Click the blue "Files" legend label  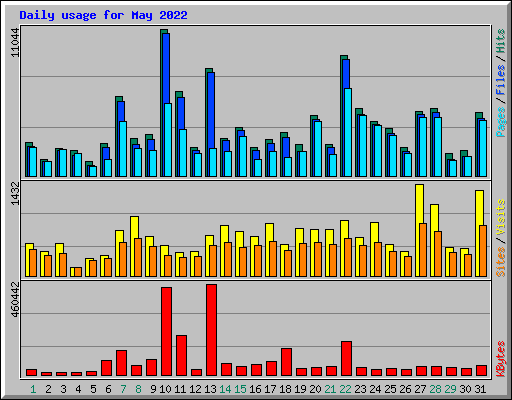(x=501, y=80)
